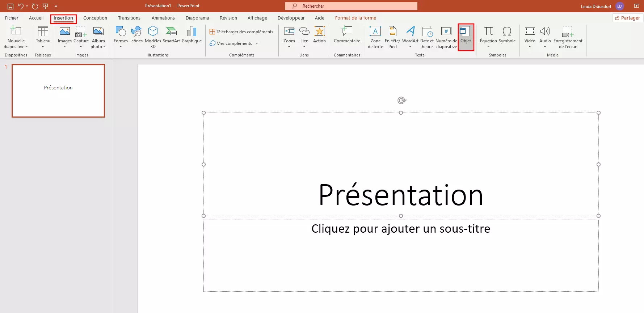The image size is (644, 313).
Task: Open the WordArt styles
Action: pos(410,37)
